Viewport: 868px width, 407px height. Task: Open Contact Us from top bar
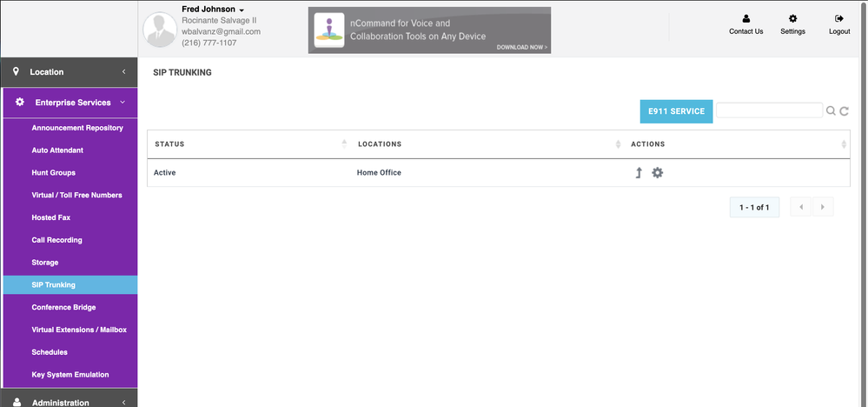click(745, 24)
